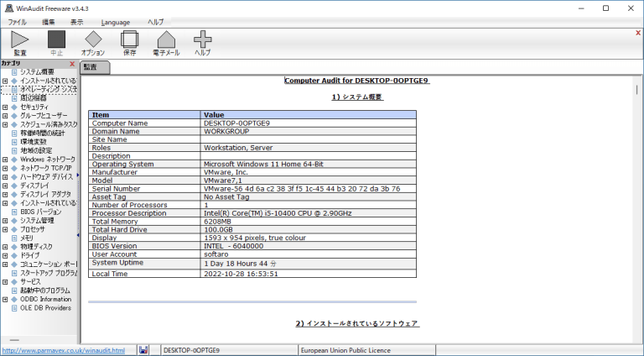
Task: Click the Intel Core i5-10400 processor description
Action: pyautogui.click(x=278, y=213)
